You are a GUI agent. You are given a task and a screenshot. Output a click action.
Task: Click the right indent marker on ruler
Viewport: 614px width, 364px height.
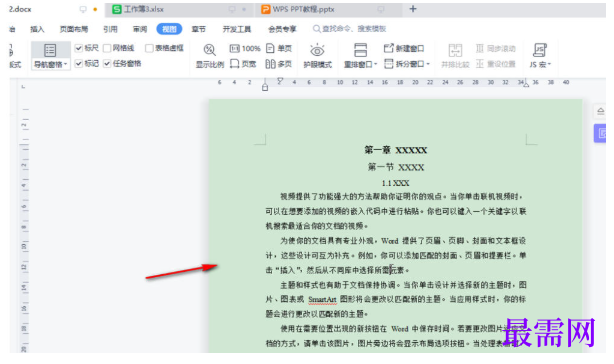click(526, 84)
